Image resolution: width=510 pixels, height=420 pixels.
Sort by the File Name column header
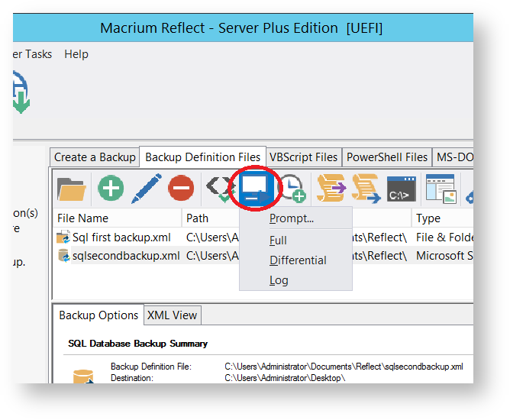(x=117, y=218)
